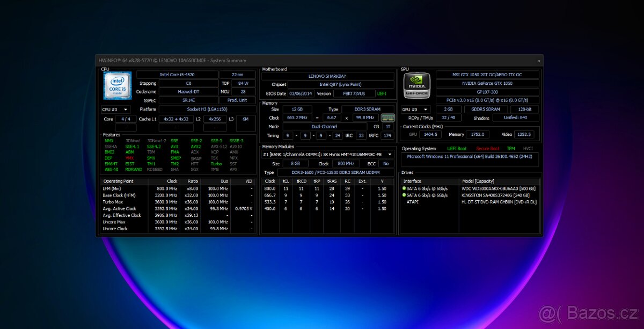
Task: Click the DDR3 SDRAM memory type field
Action: [x=368, y=109]
